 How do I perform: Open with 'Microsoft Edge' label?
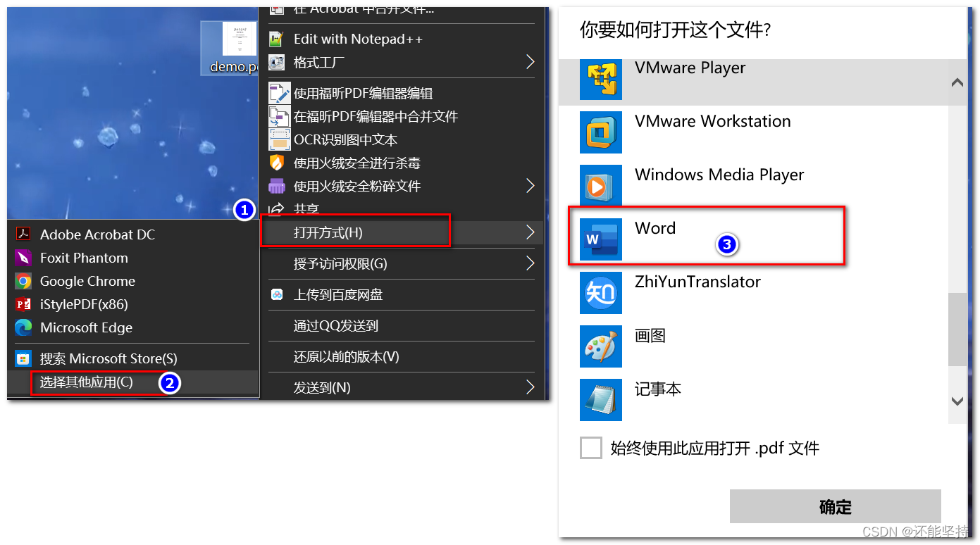86,327
